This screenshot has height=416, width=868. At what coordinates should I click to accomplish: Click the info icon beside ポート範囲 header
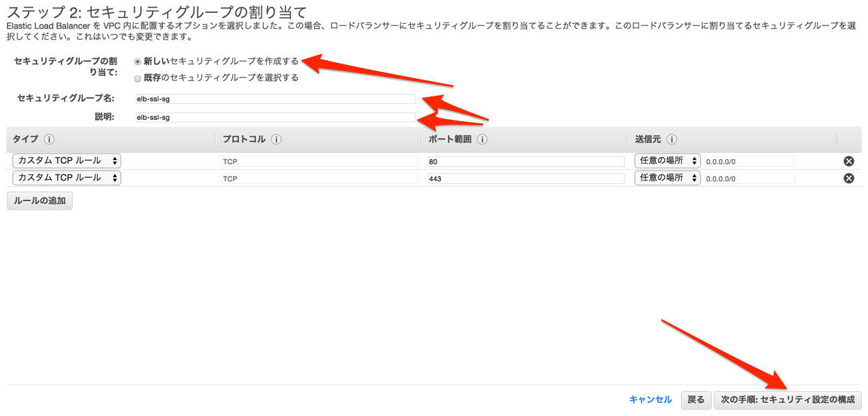tap(482, 139)
